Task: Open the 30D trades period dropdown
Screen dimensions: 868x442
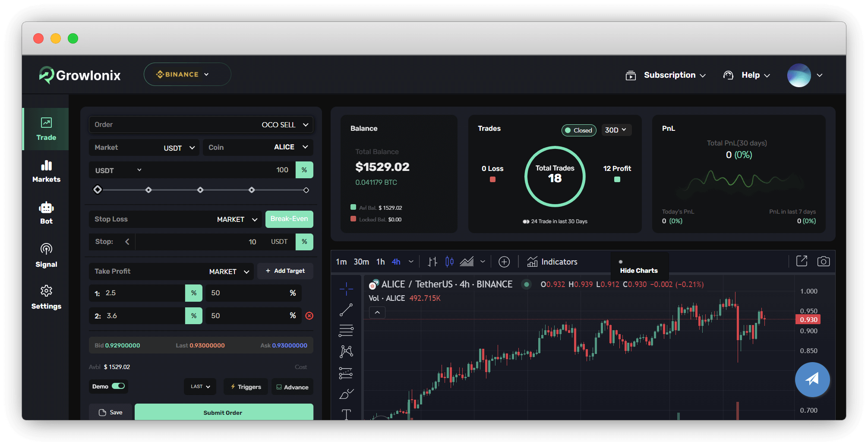Action: (x=616, y=130)
